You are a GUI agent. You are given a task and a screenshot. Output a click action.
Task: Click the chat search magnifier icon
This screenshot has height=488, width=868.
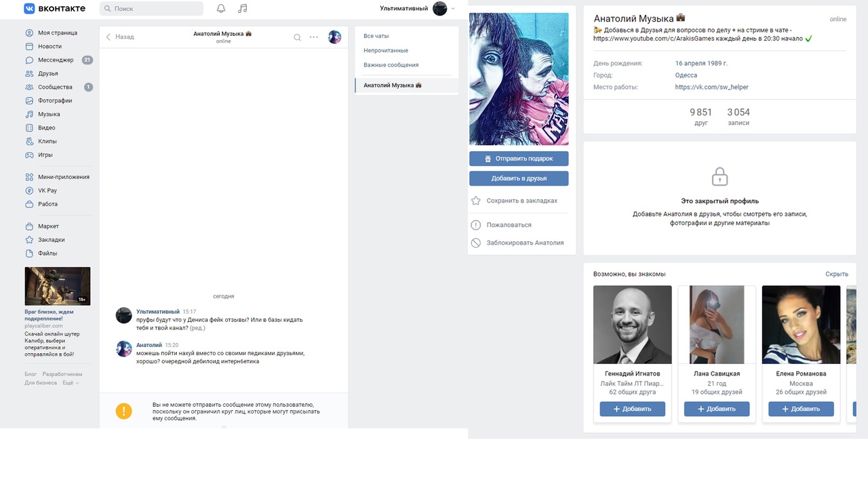point(297,37)
